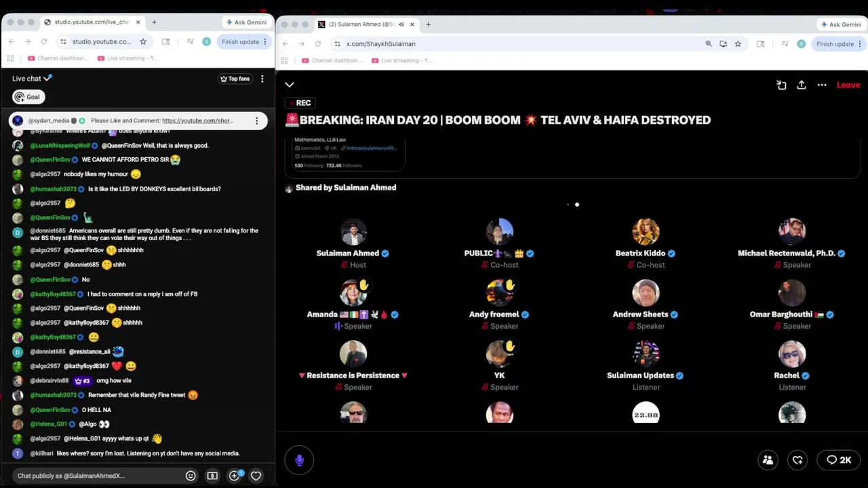Screen dimensions: 868x488
Task: Open the live chat three-dot options menu
Action: tap(262, 79)
